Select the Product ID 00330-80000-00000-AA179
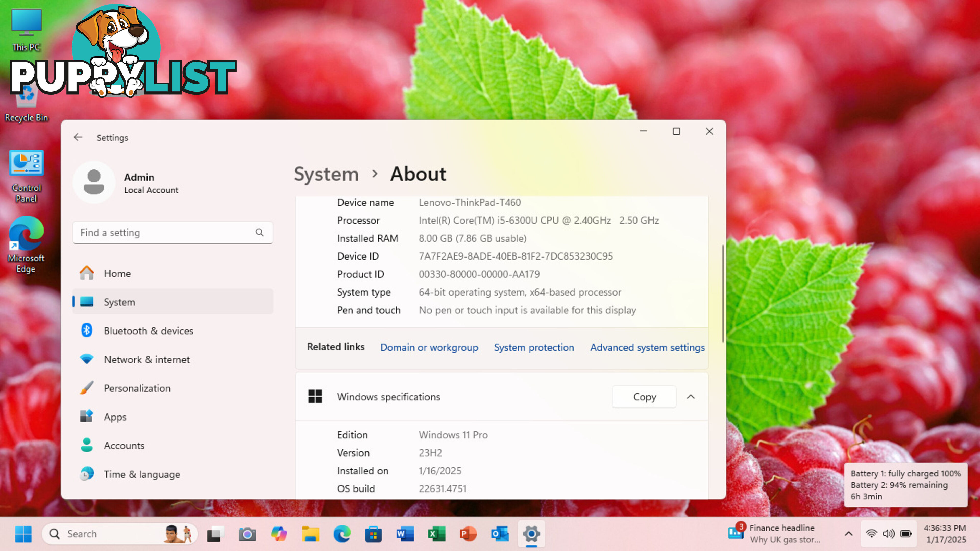The width and height of the screenshot is (980, 551). 479,274
